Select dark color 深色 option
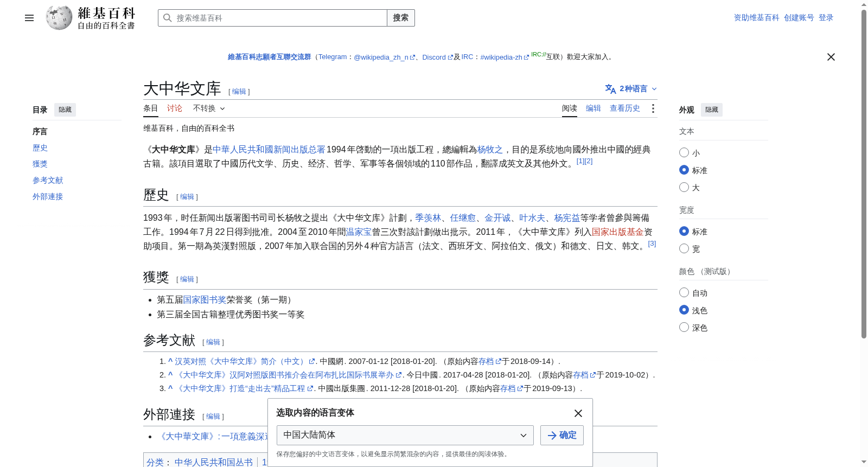 point(684,328)
